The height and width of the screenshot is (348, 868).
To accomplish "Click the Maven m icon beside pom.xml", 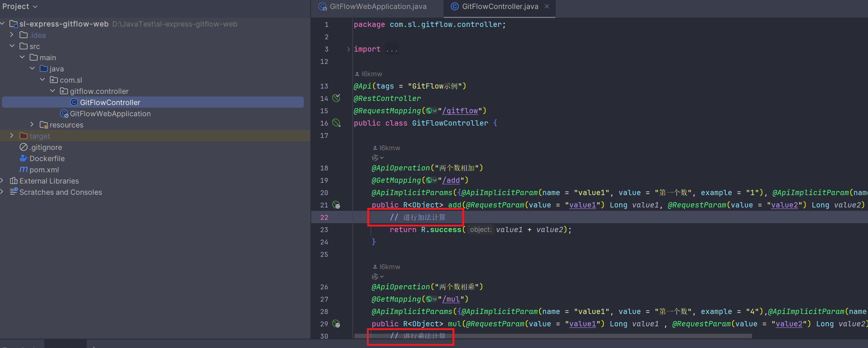I will click(x=24, y=169).
